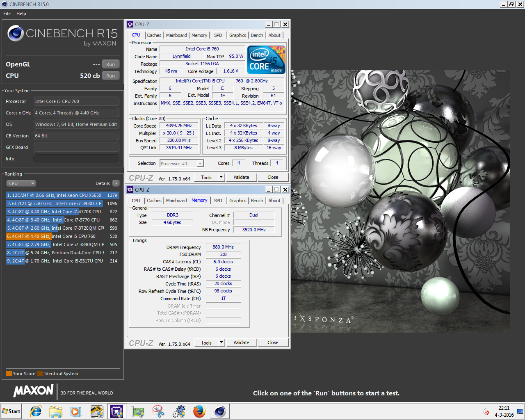The image size is (525, 420).
Task: Select ranking row Intel Core i7-3930K
Action: (x=62, y=203)
